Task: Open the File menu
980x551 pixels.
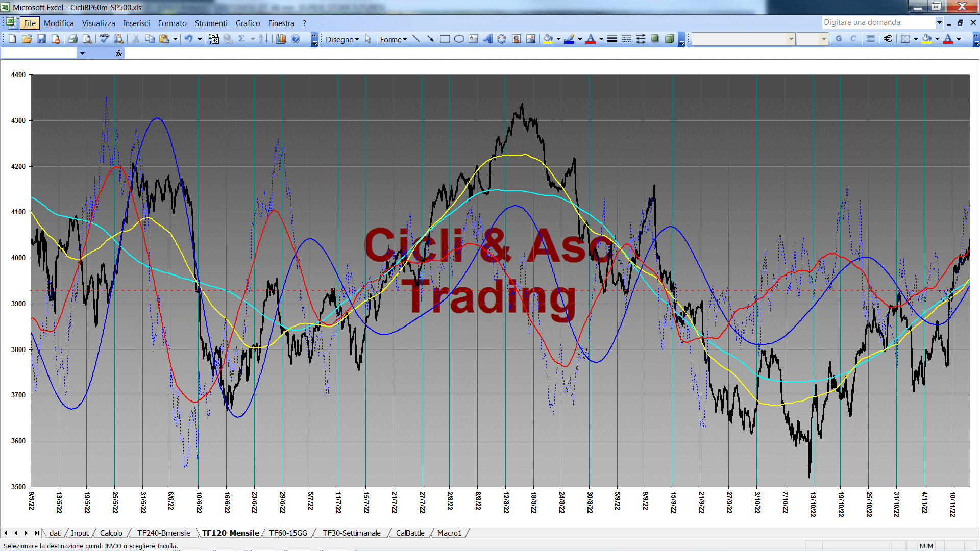Action: pyautogui.click(x=30, y=23)
